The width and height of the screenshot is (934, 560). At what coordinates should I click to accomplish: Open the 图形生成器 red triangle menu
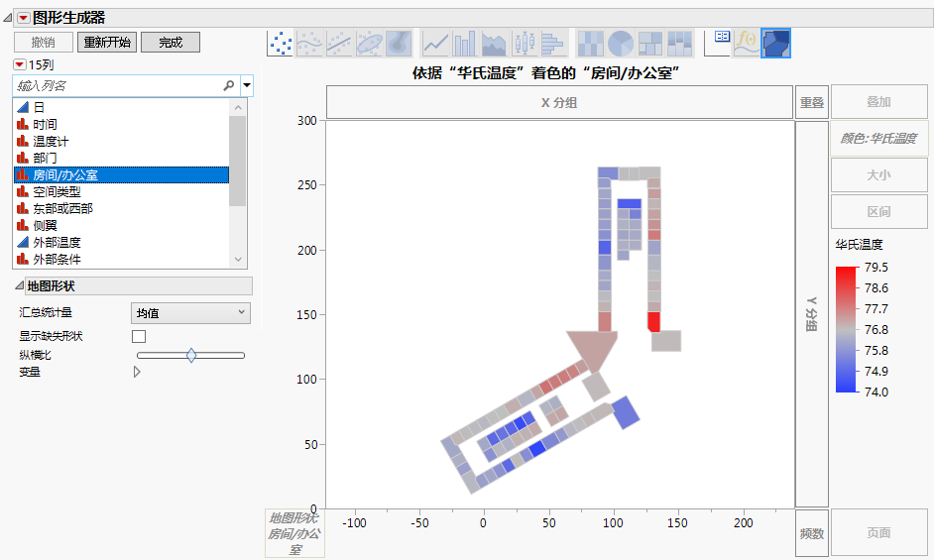click(23, 18)
